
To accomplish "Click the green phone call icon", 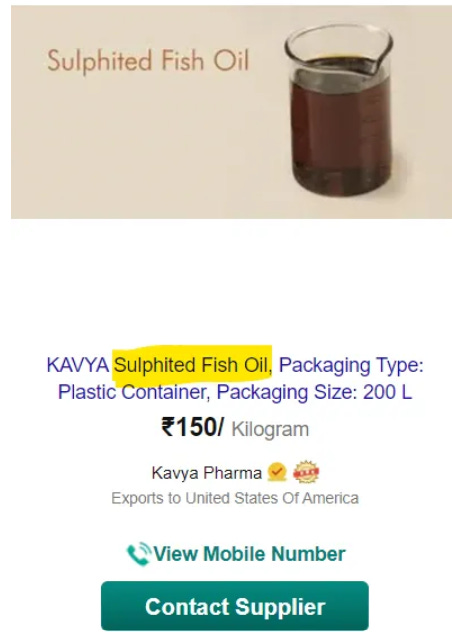I will pos(139,554).
